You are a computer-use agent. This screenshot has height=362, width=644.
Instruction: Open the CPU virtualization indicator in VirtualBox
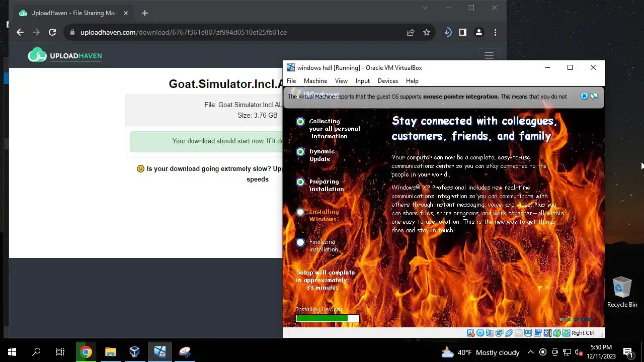(547, 333)
